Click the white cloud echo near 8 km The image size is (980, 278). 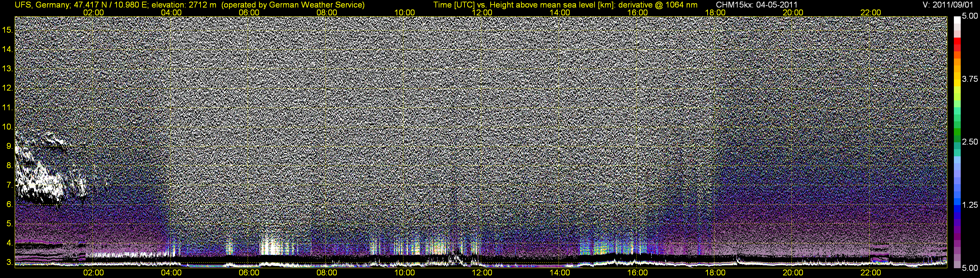[40, 179]
